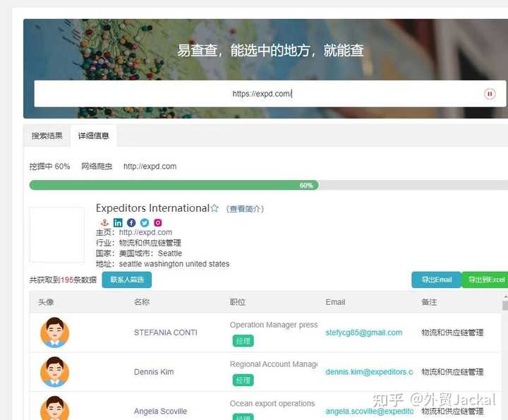Click Angela Scoville avatar
508x420 pixels.
pos(55,408)
